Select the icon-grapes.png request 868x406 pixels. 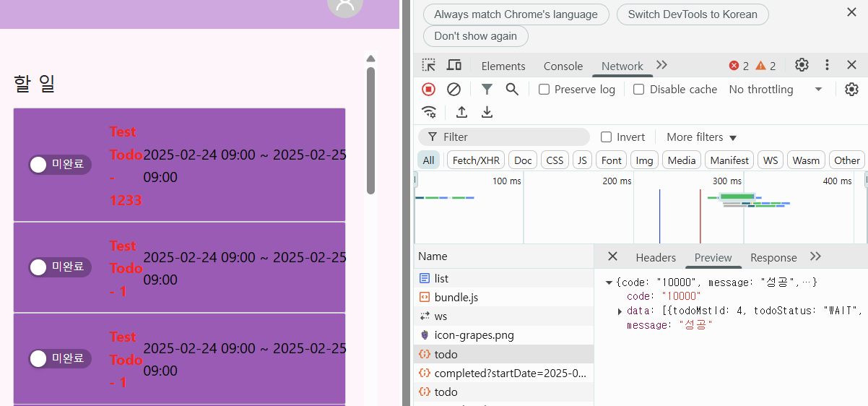click(x=503, y=335)
